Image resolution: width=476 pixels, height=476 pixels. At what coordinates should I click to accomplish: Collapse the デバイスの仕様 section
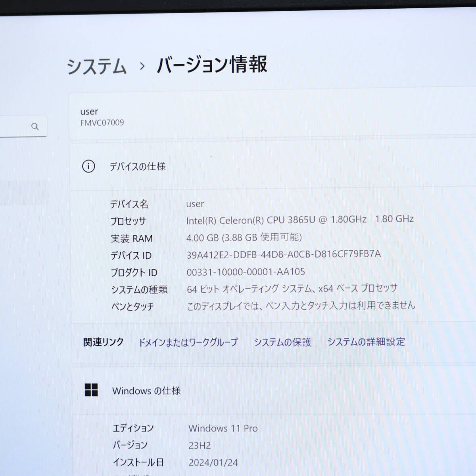(273, 167)
